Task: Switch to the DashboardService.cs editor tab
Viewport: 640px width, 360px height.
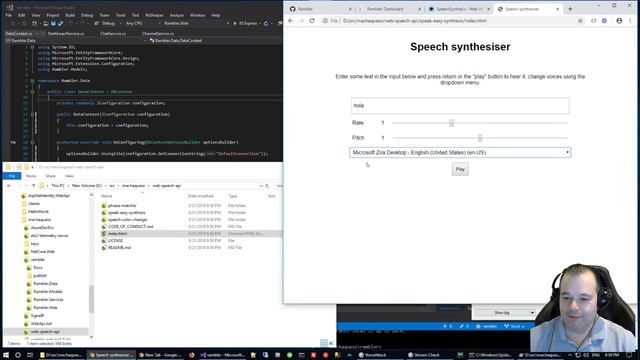Action: pyautogui.click(x=66, y=33)
